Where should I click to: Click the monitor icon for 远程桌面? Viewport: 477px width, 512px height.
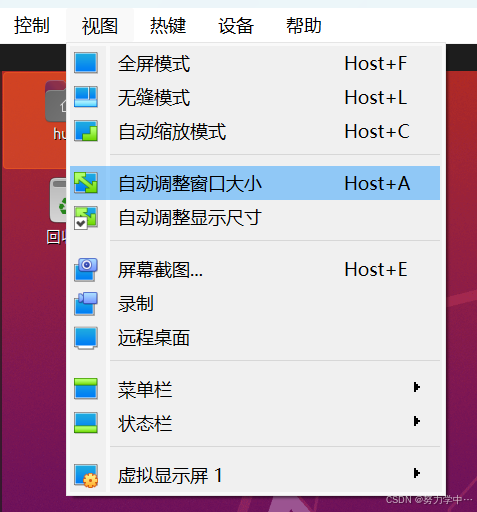[86, 338]
